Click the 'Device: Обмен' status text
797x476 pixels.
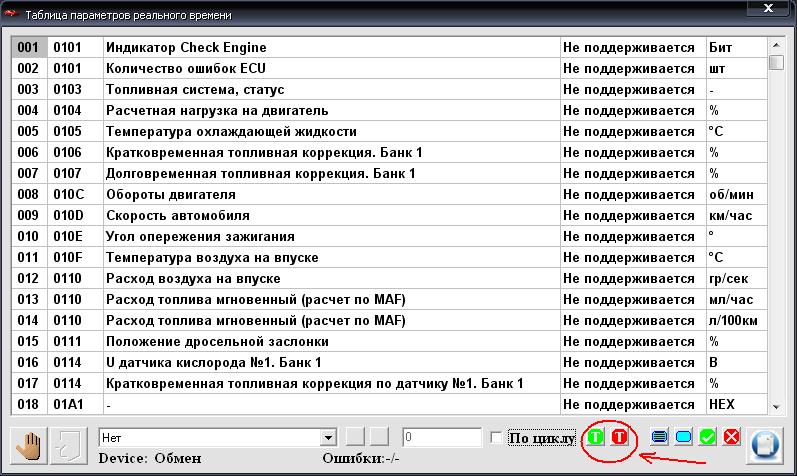150,458
